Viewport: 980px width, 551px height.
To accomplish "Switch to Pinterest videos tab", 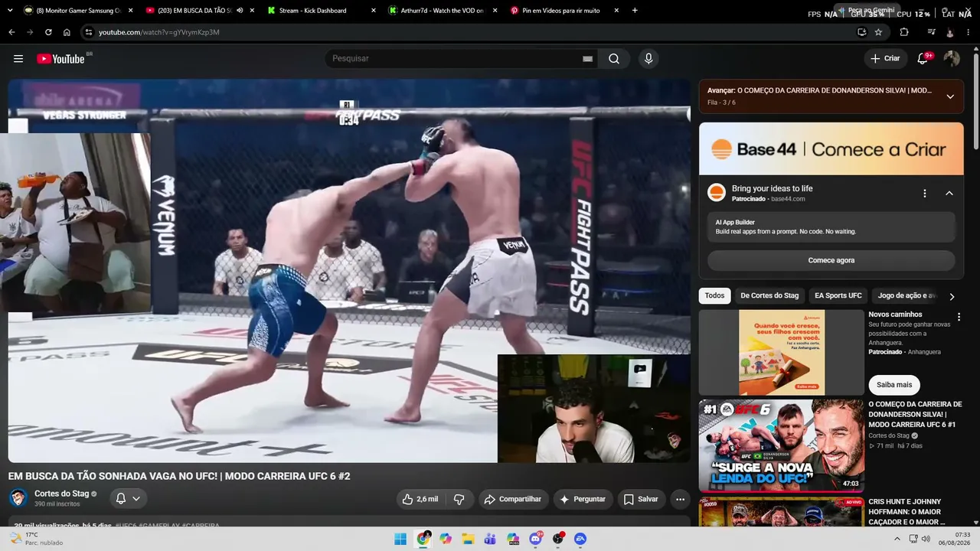I will click(x=564, y=11).
